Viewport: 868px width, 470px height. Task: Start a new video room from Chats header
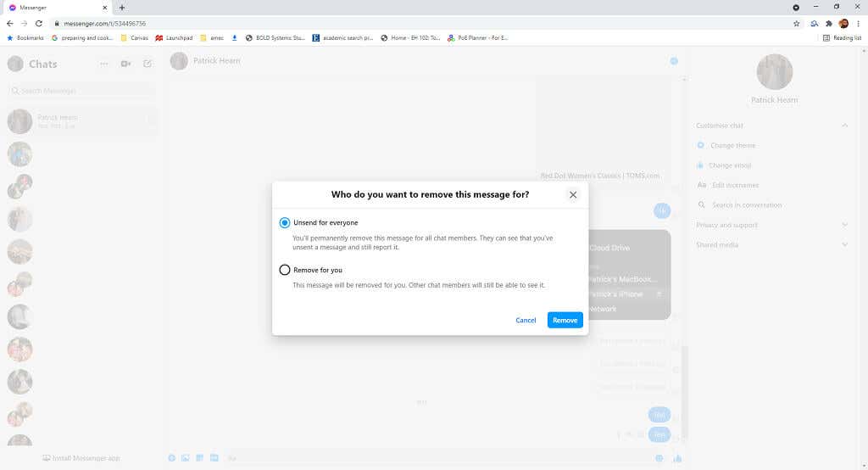(126, 64)
